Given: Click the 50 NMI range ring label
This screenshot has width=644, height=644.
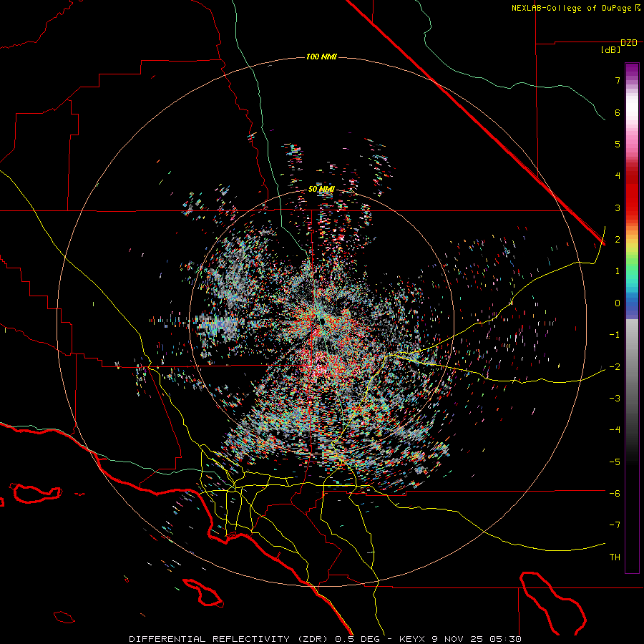Looking at the screenshot, I should (x=321, y=190).
